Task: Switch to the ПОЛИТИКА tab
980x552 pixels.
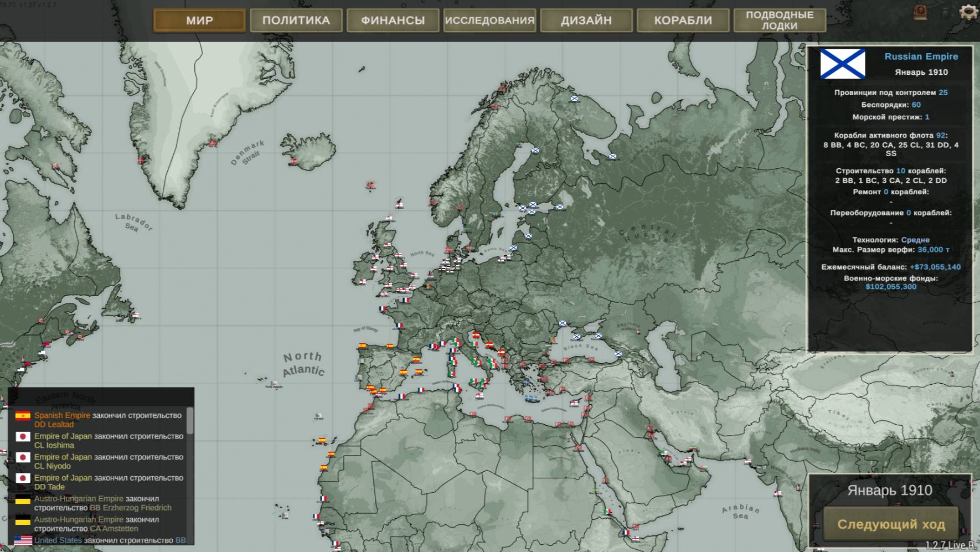Action: tap(296, 20)
